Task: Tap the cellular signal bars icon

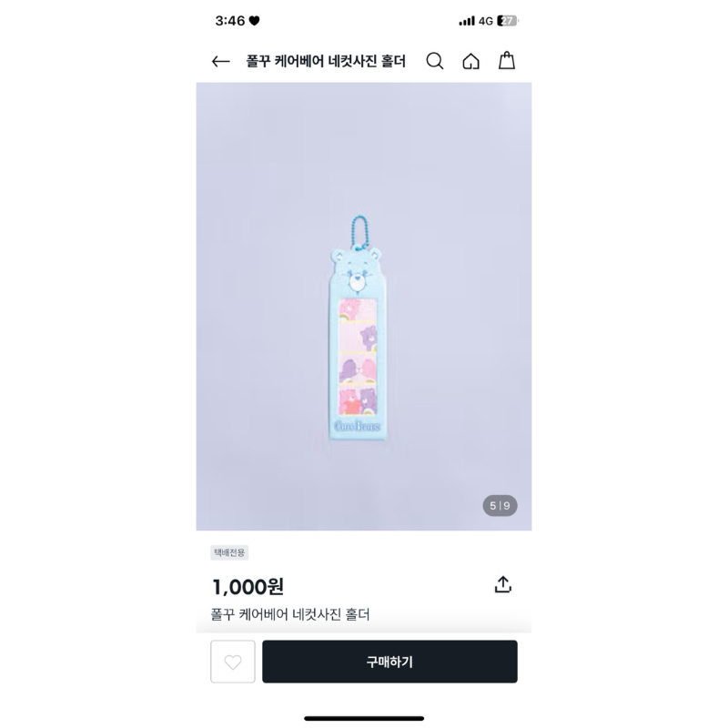Action: (x=467, y=21)
